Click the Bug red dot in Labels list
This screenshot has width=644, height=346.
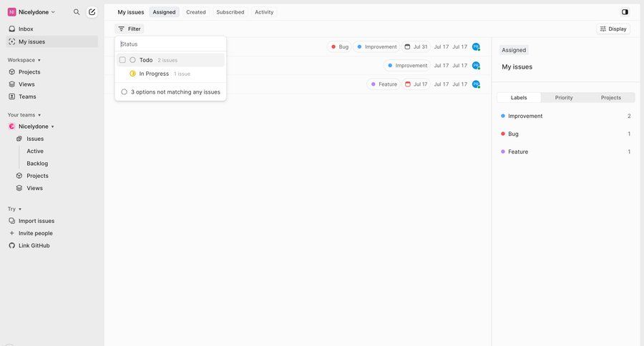[x=503, y=134]
